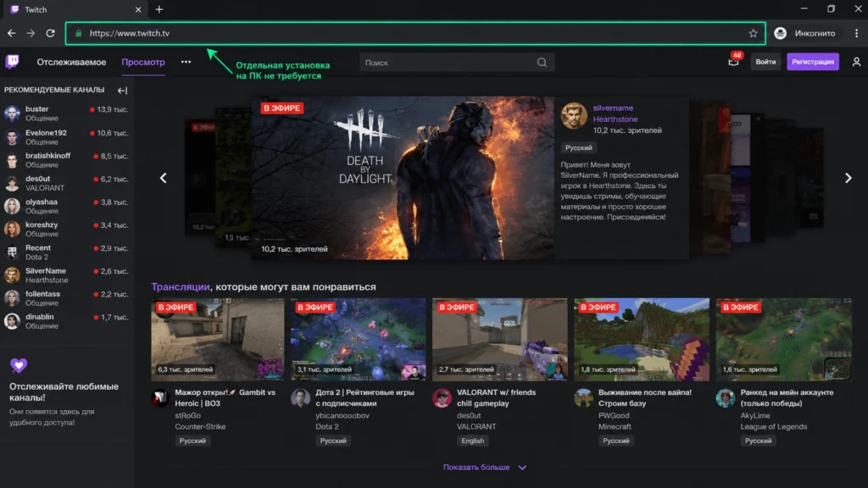
Task: Click the Minecraft game category link
Action: point(615,427)
